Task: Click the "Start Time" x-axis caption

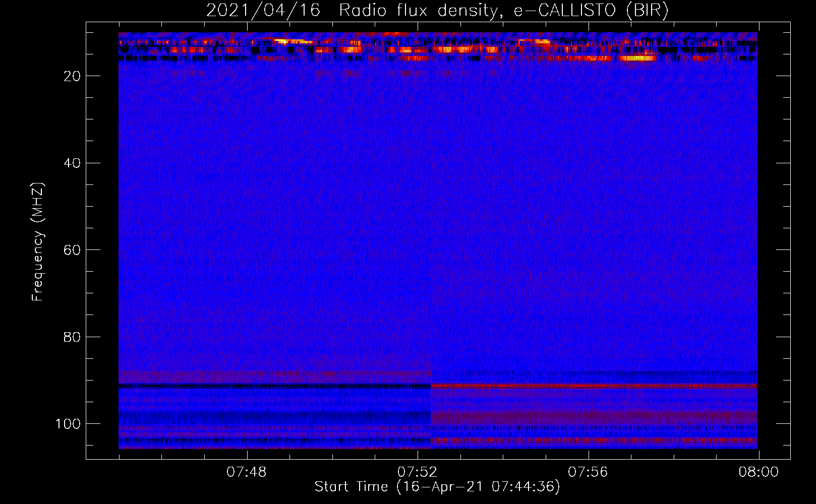Action: pos(351,487)
